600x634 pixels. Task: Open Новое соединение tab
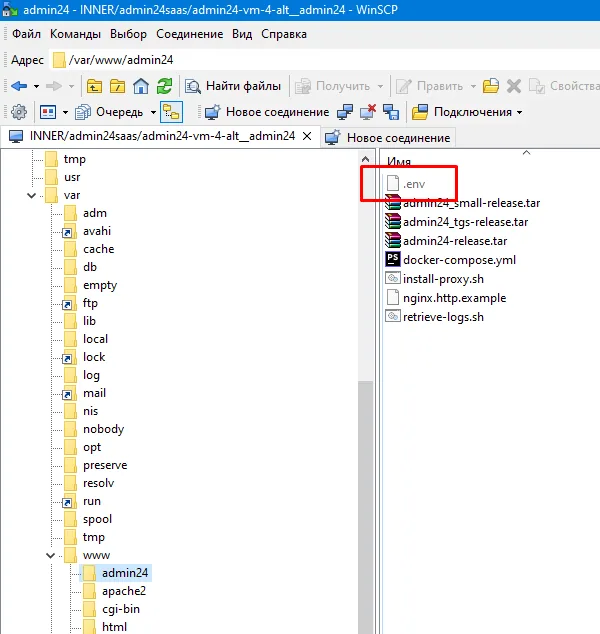[x=388, y=137]
